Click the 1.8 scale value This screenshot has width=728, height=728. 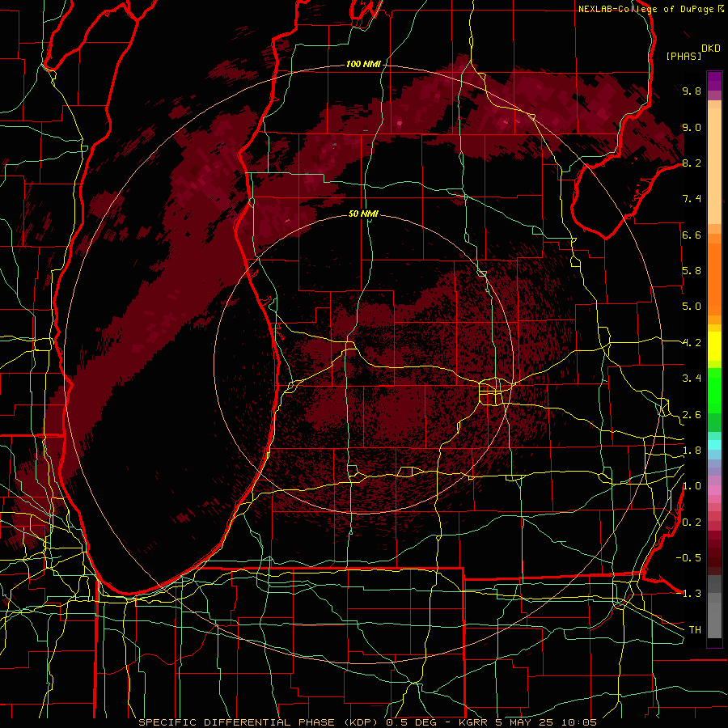(x=692, y=451)
